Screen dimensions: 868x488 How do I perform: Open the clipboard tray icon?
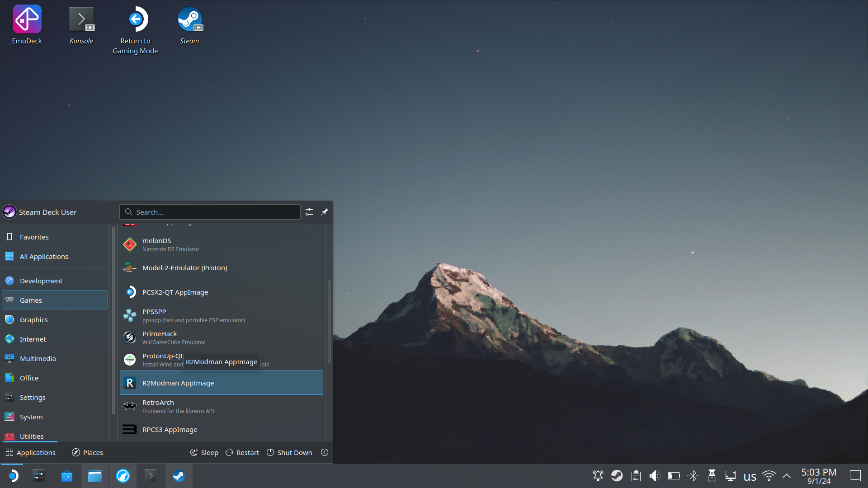click(636, 476)
